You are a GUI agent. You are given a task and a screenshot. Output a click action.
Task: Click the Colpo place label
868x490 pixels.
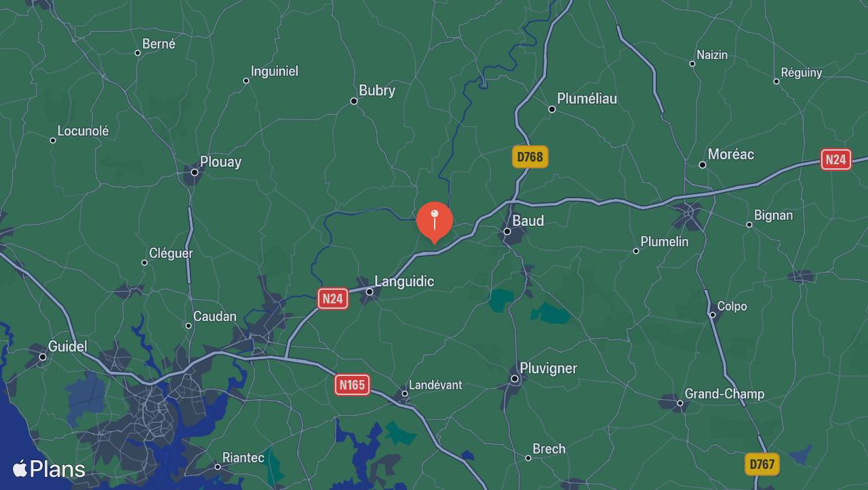coord(732,306)
